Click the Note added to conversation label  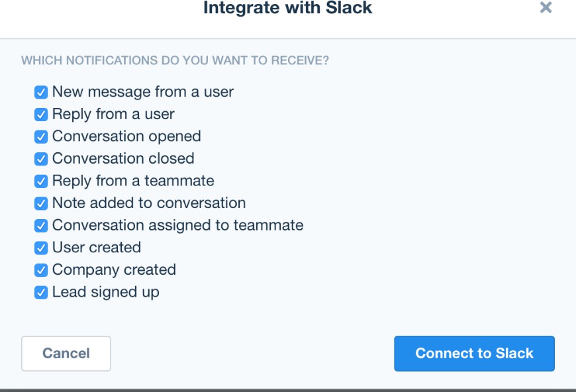(149, 203)
